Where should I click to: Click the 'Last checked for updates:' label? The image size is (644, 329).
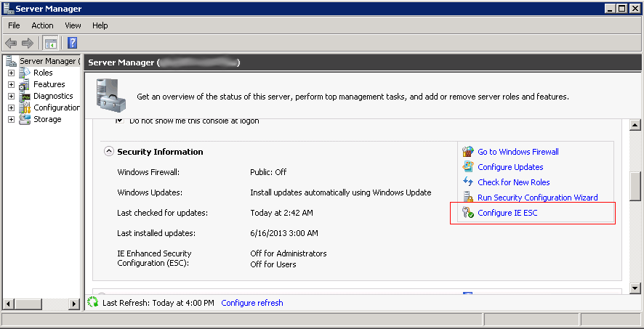tap(163, 213)
